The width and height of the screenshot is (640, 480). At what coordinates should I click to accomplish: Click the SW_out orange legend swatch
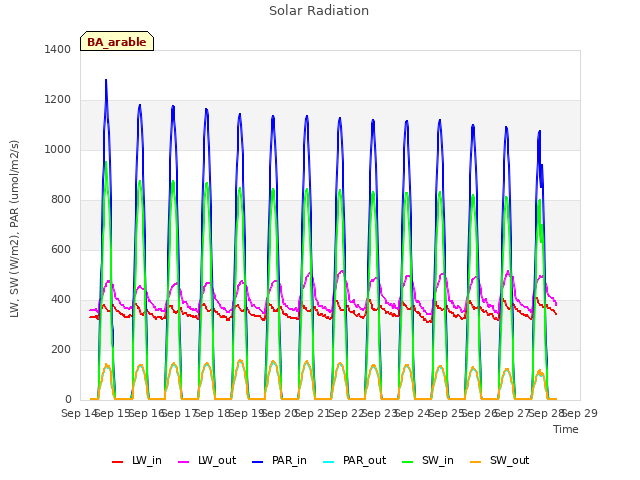[x=476, y=462]
